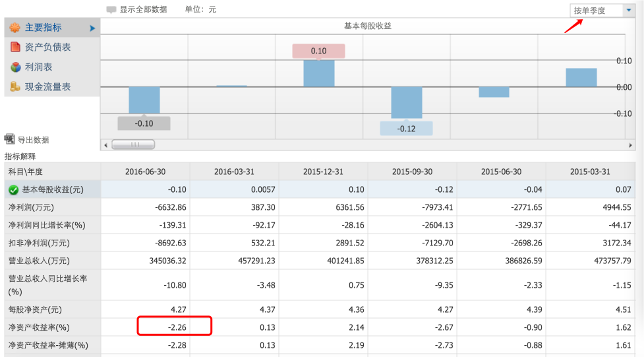The width and height of the screenshot is (644, 357).
Task: Click the 现金流量表 coins icon
Action: click(x=15, y=87)
